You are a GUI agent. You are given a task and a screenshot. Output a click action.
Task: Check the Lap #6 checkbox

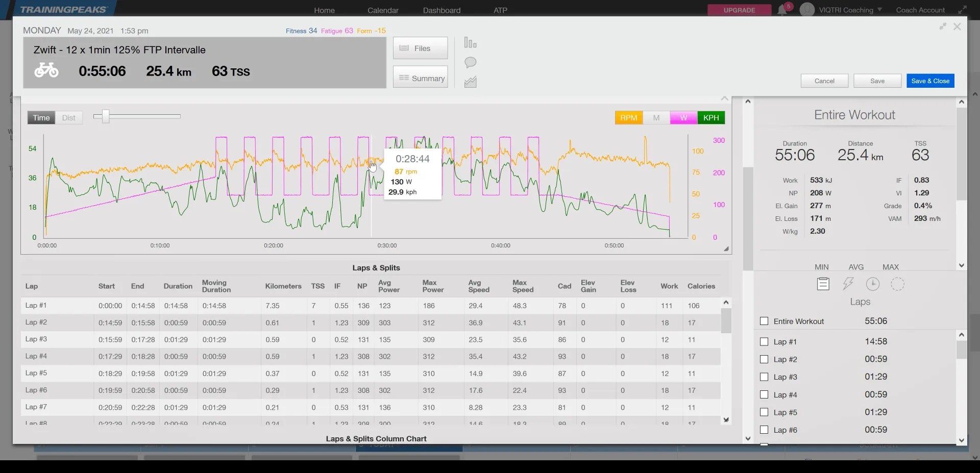pyautogui.click(x=764, y=430)
